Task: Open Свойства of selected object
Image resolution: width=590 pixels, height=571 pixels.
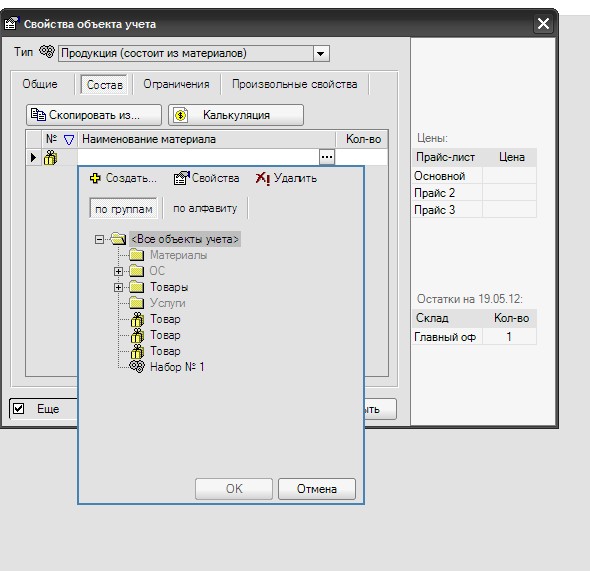Action: click(206, 178)
